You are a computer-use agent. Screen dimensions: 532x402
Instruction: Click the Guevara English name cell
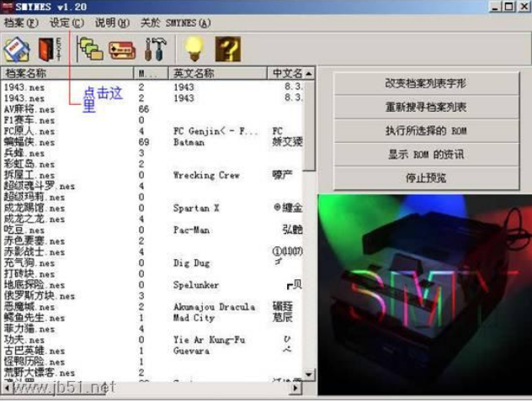(191, 351)
